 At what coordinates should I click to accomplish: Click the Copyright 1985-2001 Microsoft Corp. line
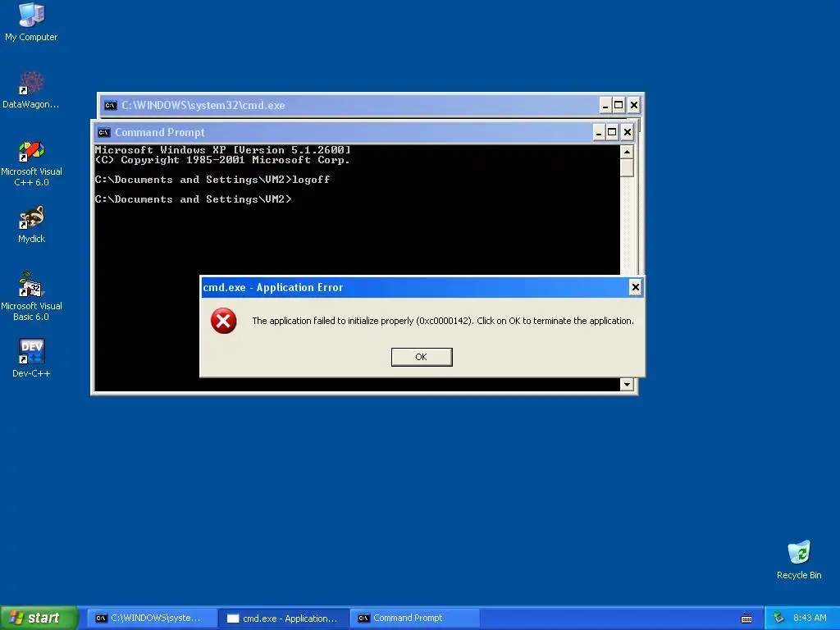[x=223, y=160]
